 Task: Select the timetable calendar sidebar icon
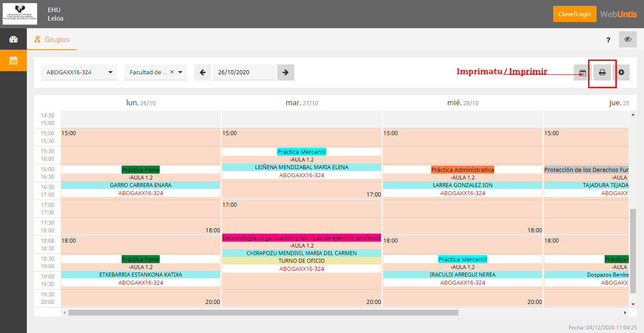13,60
